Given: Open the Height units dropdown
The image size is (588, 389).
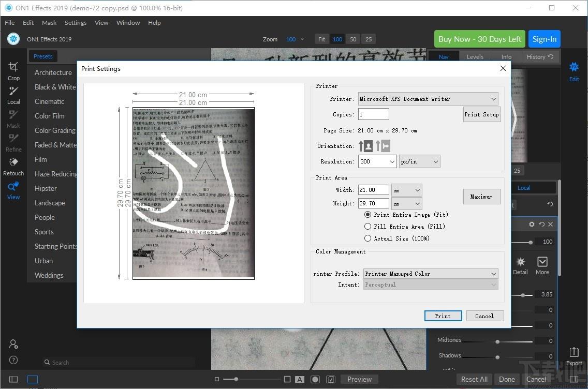Looking at the screenshot, I should pos(407,204).
